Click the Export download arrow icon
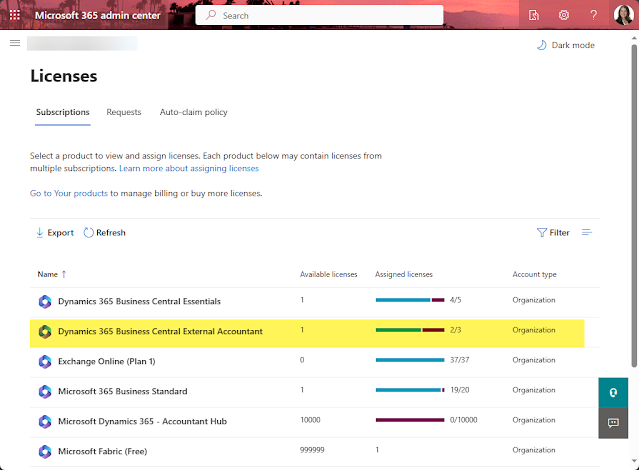Screen dimensions: 639x470 click(40, 233)
